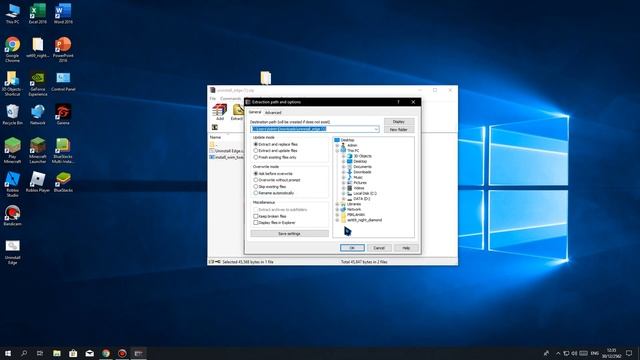This screenshot has width=640, height=360.
Task: Select Ask before overwrite option
Action: click(x=273, y=173)
